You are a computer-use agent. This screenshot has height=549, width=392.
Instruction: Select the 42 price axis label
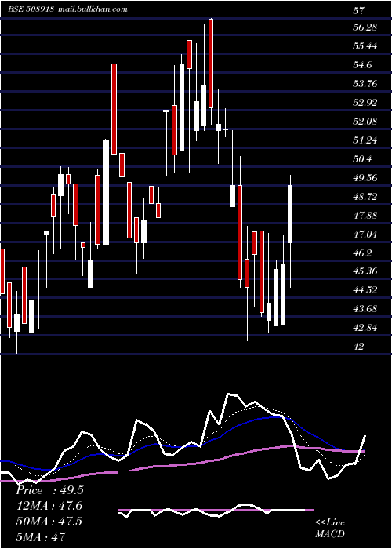point(358,347)
